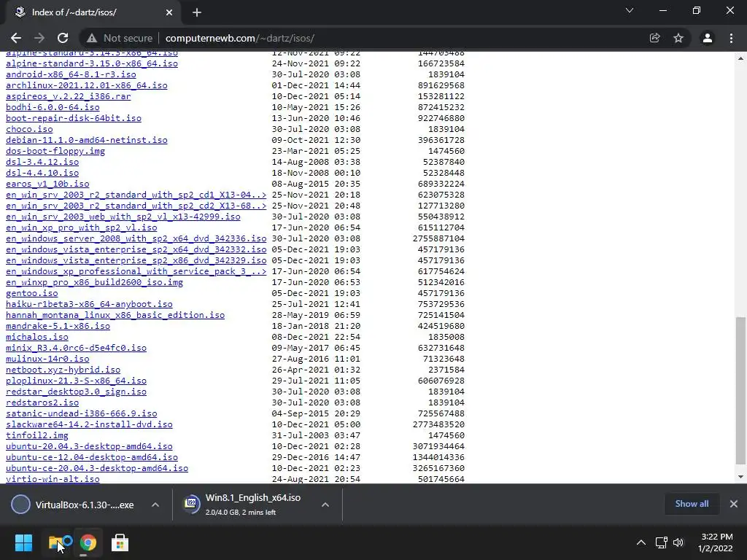Download bodhi-6.0.0-64.iso

[53, 107]
